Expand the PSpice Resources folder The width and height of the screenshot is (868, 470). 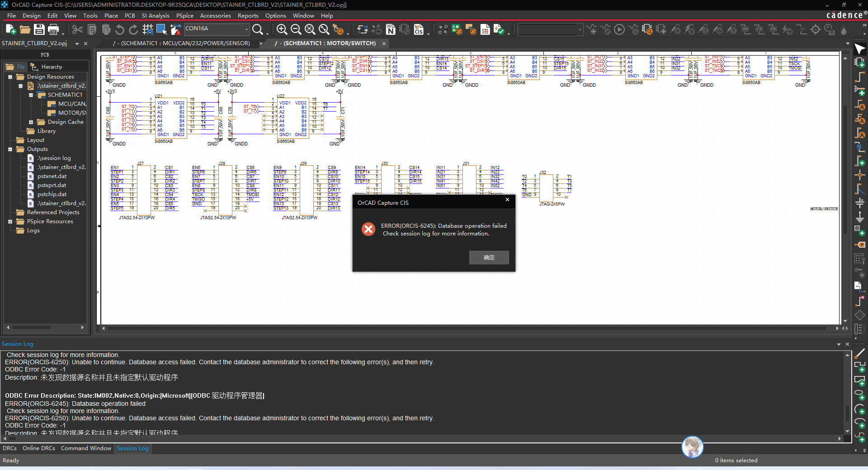tap(10, 221)
